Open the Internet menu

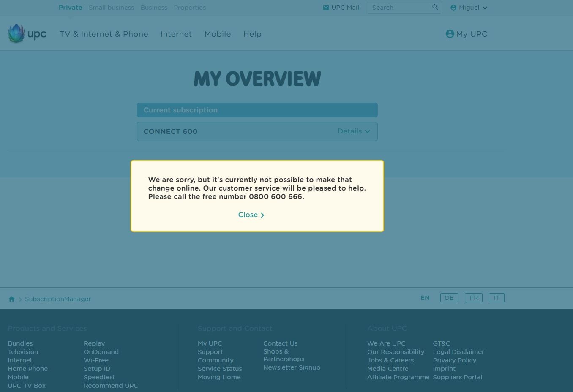176,34
